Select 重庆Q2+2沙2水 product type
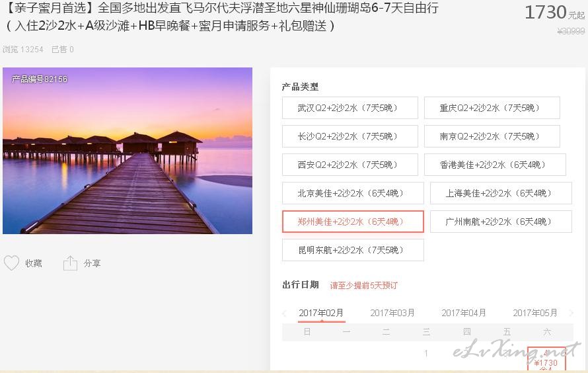 492,108
